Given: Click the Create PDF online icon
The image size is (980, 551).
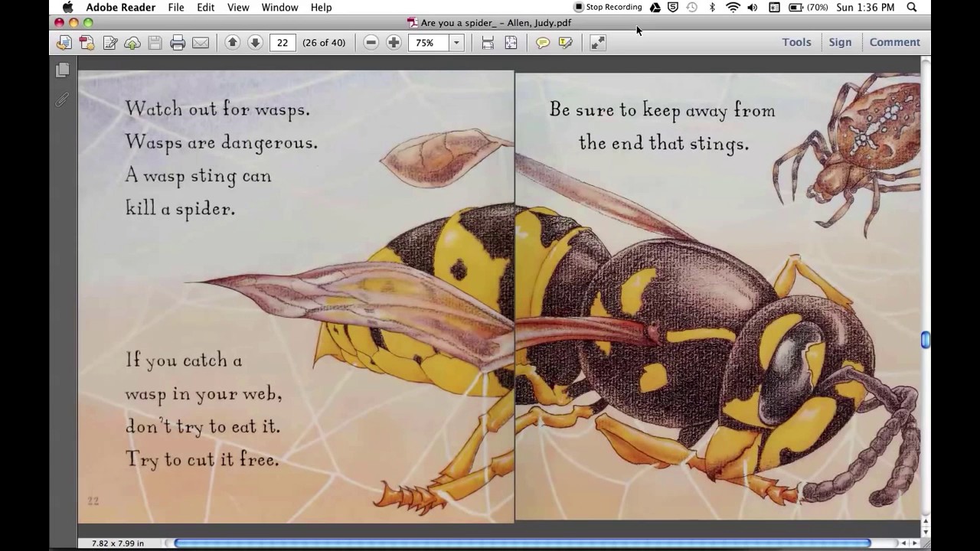Looking at the screenshot, I should pos(87,43).
